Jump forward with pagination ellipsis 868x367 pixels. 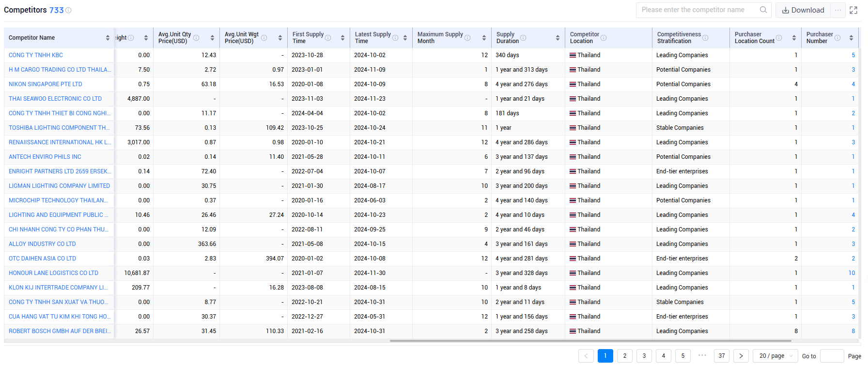point(702,355)
